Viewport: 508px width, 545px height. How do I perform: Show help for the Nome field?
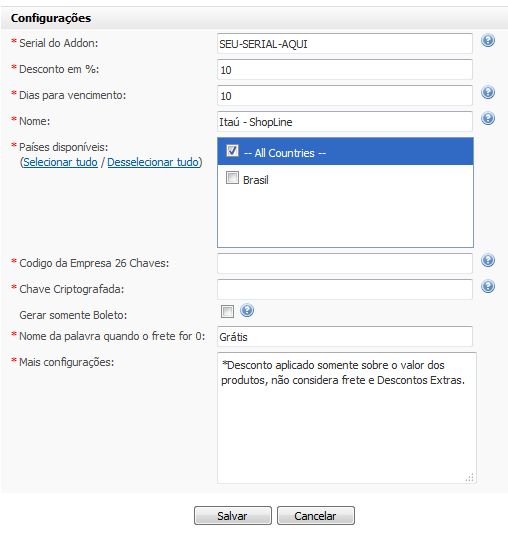(488, 119)
